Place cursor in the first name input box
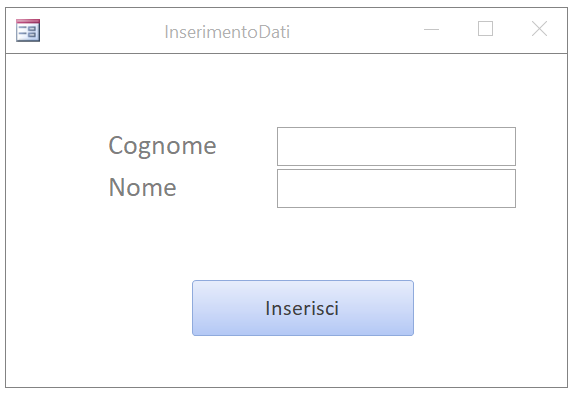 pos(396,188)
